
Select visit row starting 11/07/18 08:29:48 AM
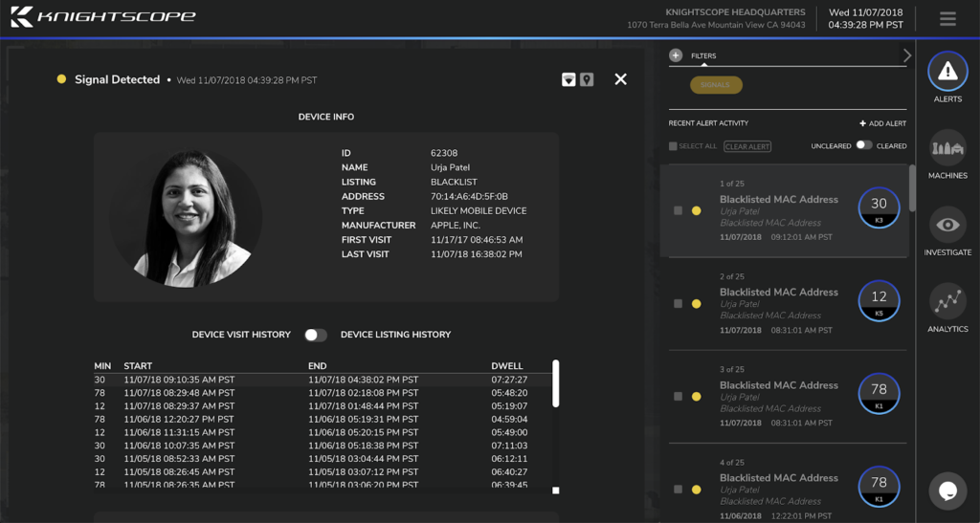click(323, 393)
